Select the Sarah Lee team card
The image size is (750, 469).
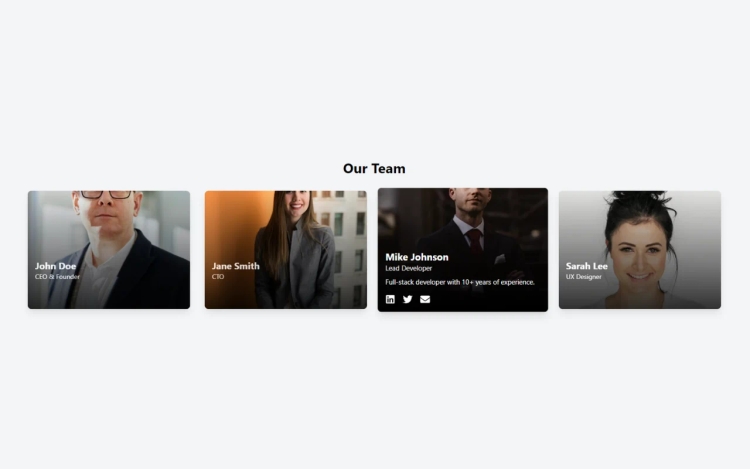(640, 250)
